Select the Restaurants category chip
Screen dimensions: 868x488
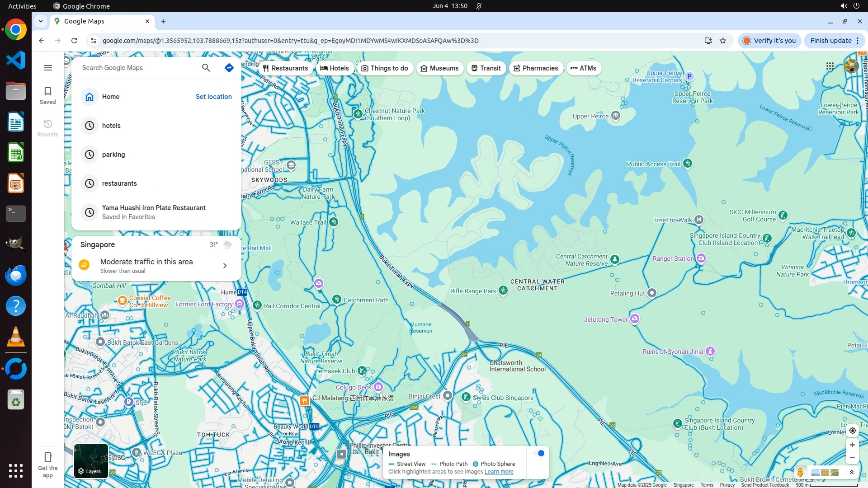285,68
